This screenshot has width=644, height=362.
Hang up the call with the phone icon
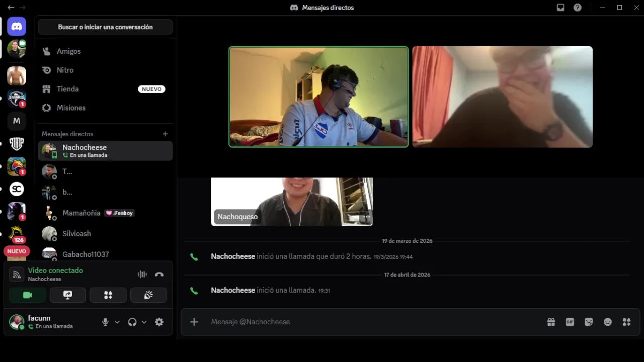pyautogui.click(x=159, y=275)
